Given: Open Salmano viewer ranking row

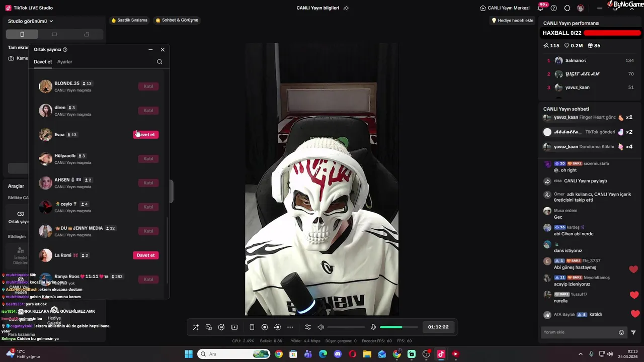Looking at the screenshot, I should point(590,60).
